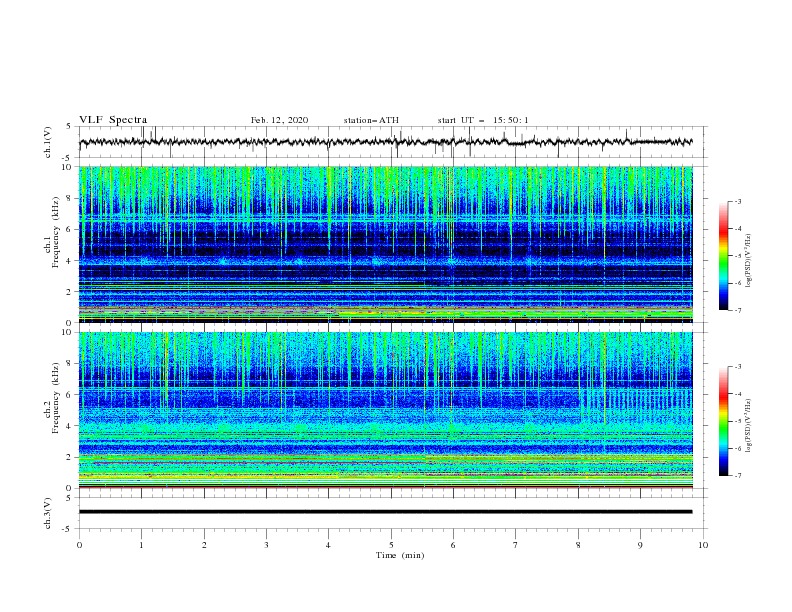Image resolution: width=792 pixels, height=612 pixels.
Task: Click time axis tick label "3"
Action: 266,545
